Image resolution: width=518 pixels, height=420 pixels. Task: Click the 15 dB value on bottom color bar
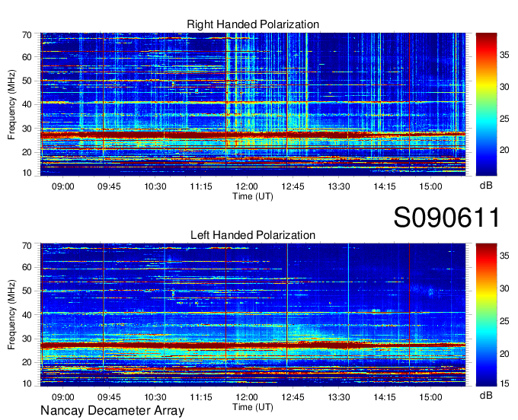504,383
